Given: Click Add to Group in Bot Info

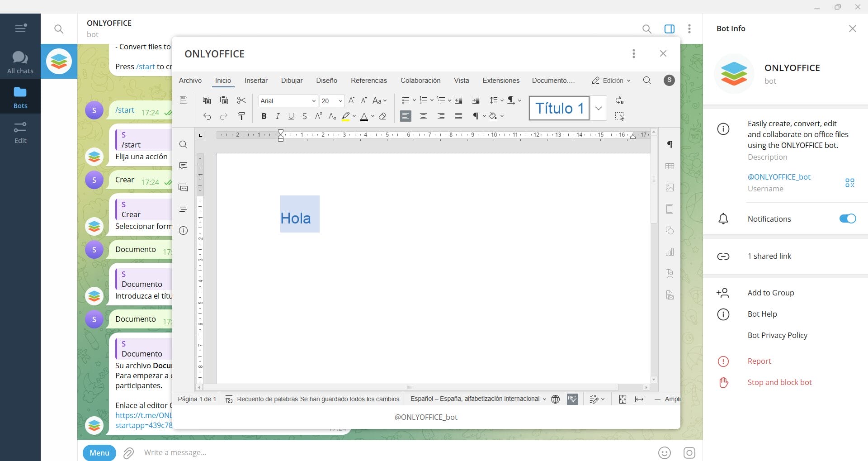Looking at the screenshot, I should 771,293.
